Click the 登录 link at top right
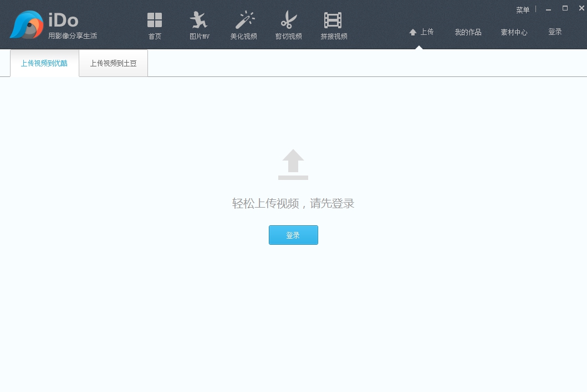The height and width of the screenshot is (392, 587). click(555, 32)
